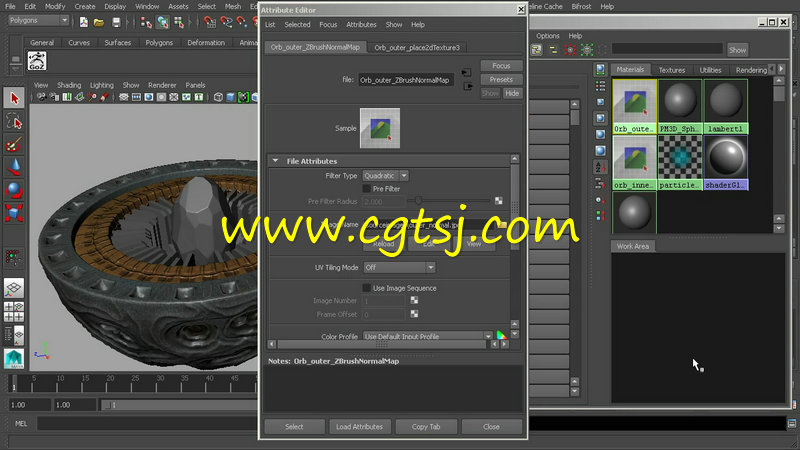Click the file input connection arrow
800x450 pixels.
tap(466, 72)
